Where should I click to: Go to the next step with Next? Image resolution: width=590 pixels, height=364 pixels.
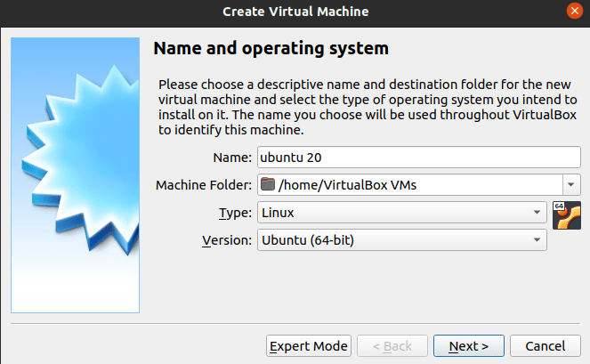point(468,346)
